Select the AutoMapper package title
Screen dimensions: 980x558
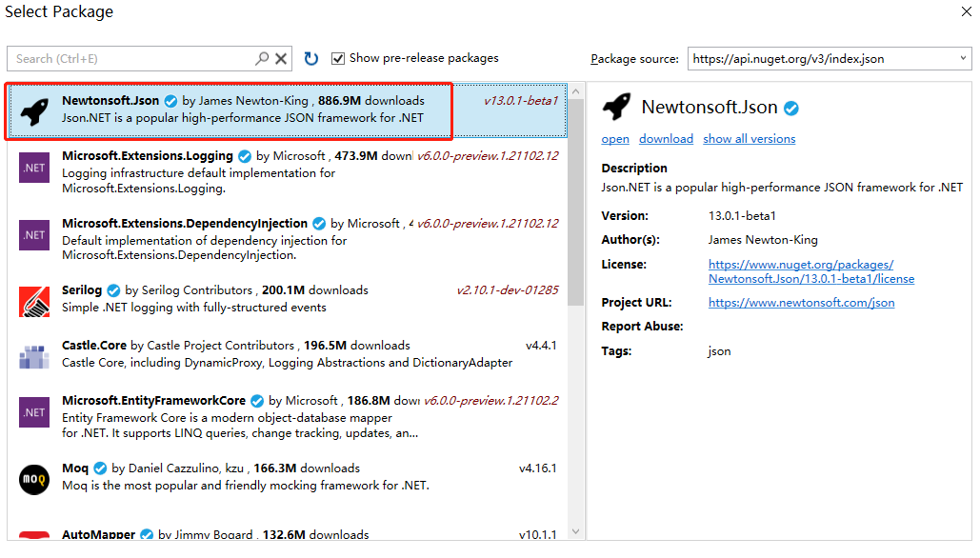(98, 535)
